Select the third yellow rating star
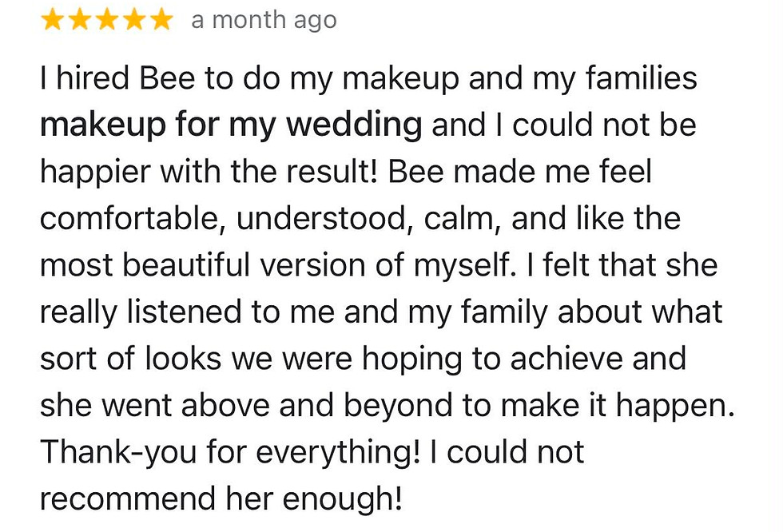 107,21
